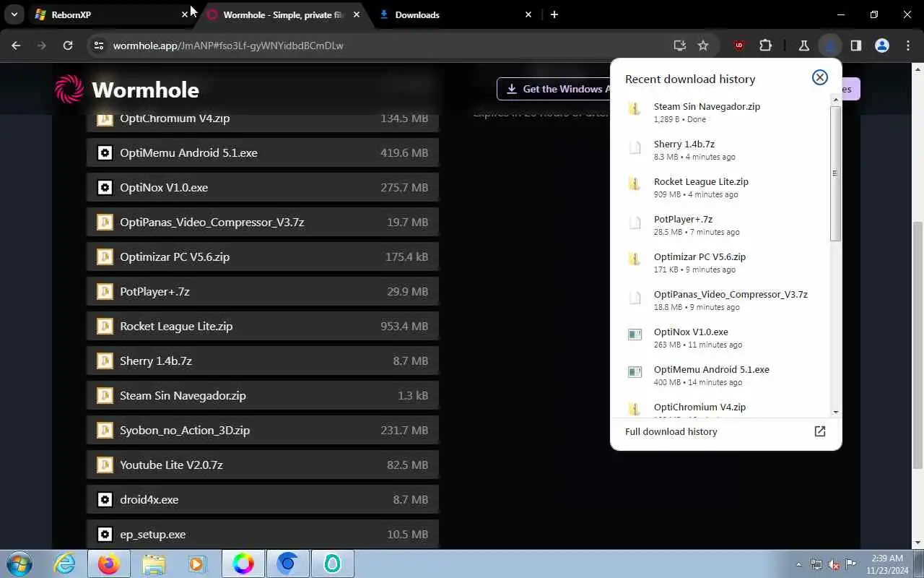Select Youtube Lite V2.0.7z file row
Image resolution: width=924 pixels, height=578 pixels.
click(x=263, y=465)
